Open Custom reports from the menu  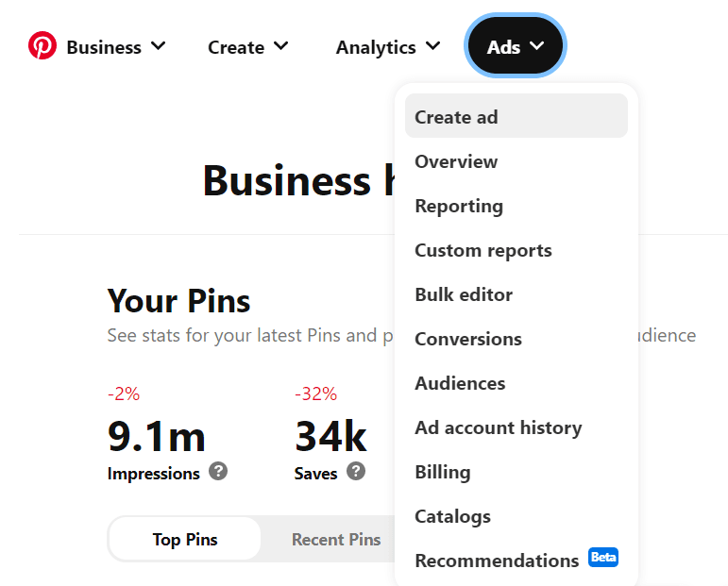coord(483,250)
